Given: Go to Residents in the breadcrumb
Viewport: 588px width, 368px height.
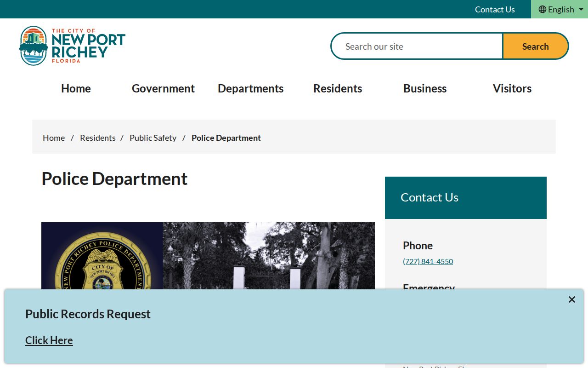Looking at the screenshot, I should pos(98,138).
